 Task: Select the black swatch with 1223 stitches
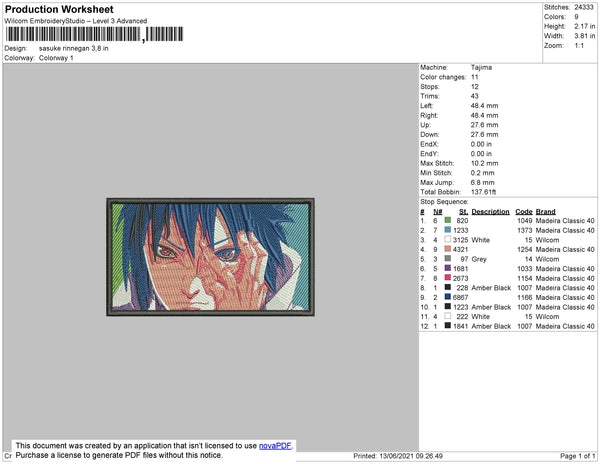click(x=448, y=306)
